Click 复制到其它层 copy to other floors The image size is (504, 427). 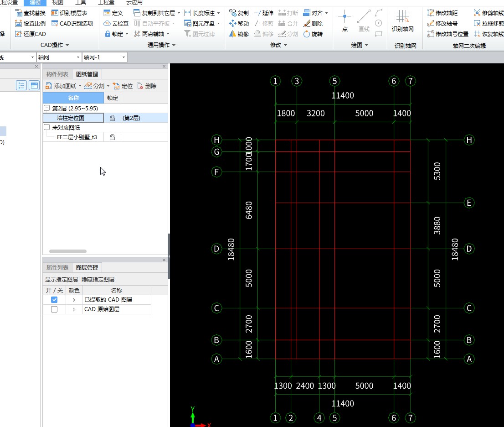pyautogui.click(x=154, y=13)
